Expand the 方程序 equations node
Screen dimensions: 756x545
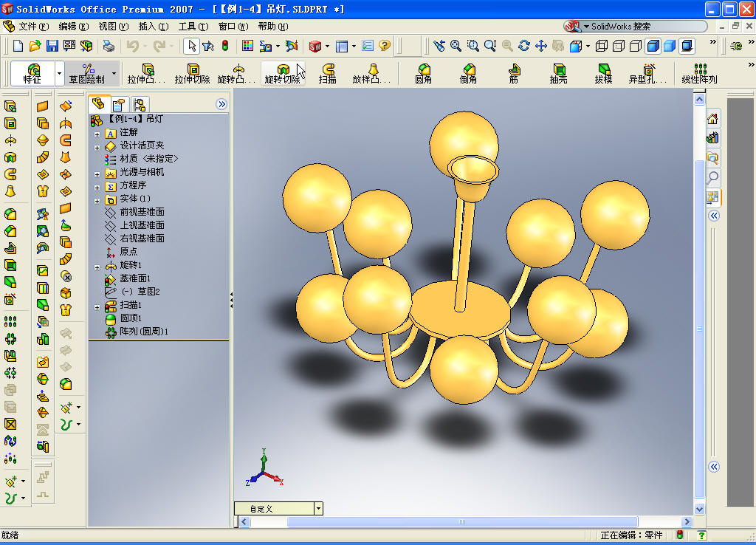(97, 187)
